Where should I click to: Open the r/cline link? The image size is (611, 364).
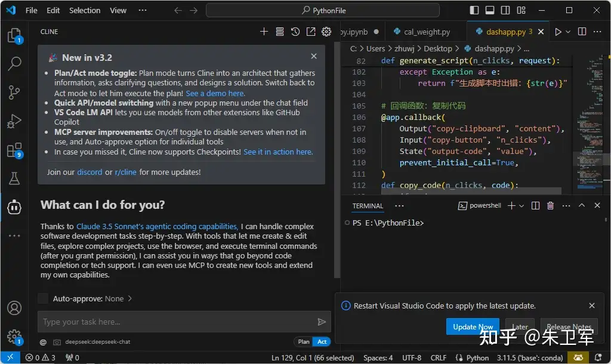(125, 172)
